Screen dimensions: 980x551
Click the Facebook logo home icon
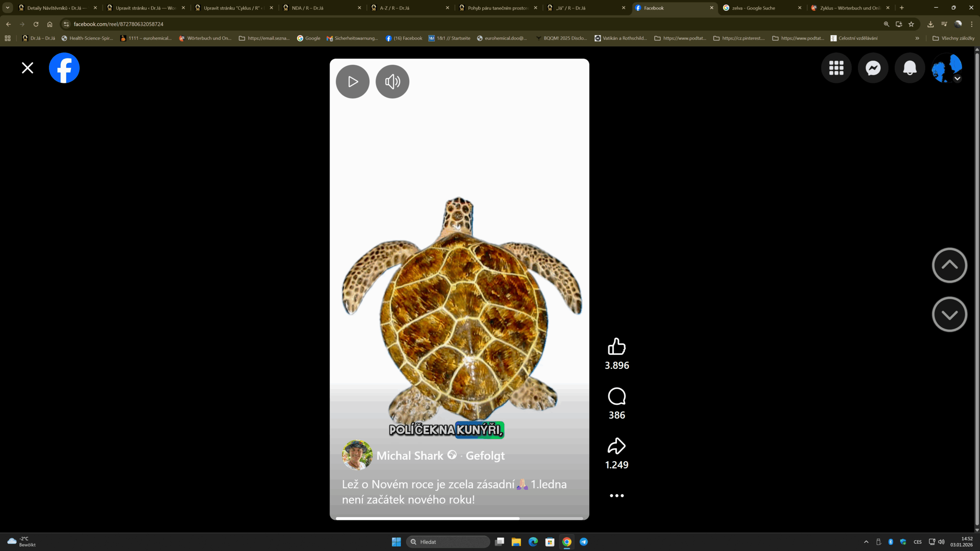tap(64, 68)
